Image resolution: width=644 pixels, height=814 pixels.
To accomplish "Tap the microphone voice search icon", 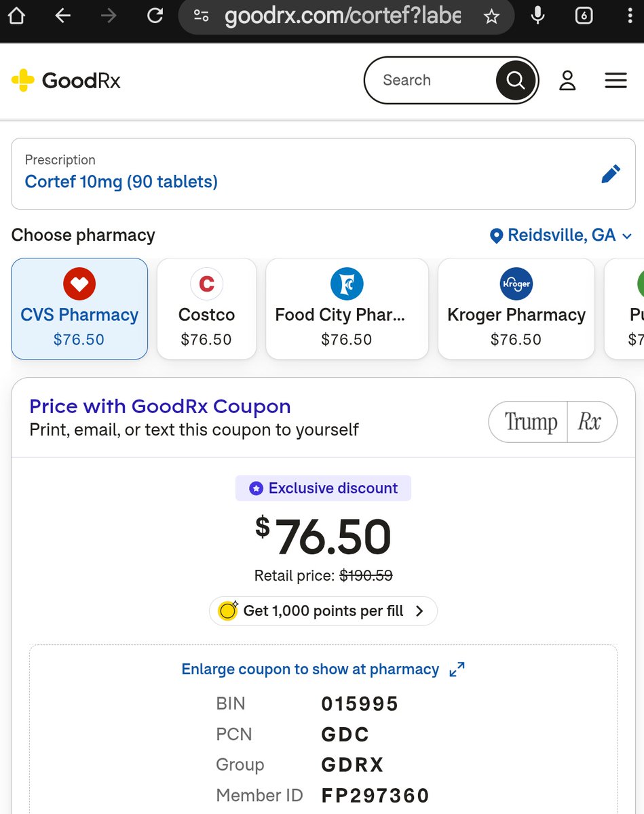I will 537,16.
